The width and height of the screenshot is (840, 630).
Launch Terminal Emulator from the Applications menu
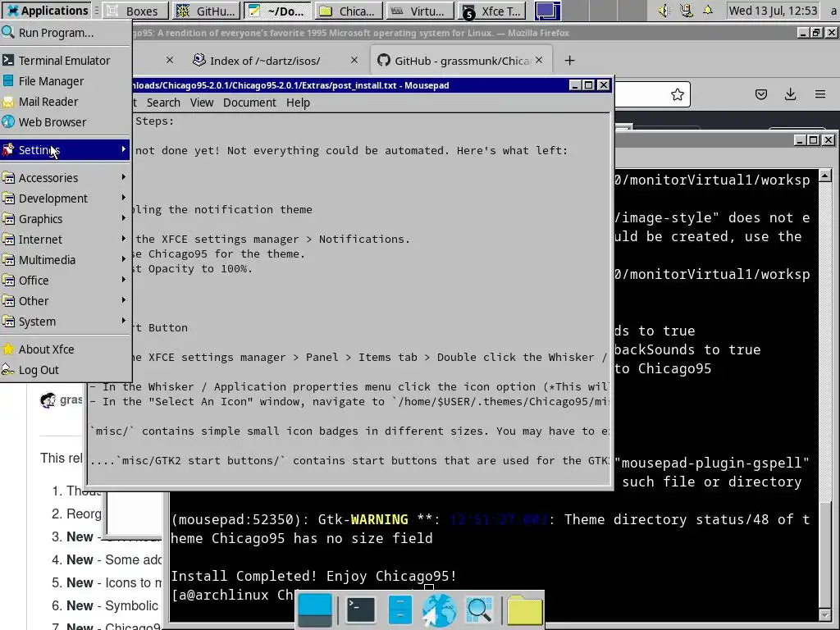click(66, 61)
